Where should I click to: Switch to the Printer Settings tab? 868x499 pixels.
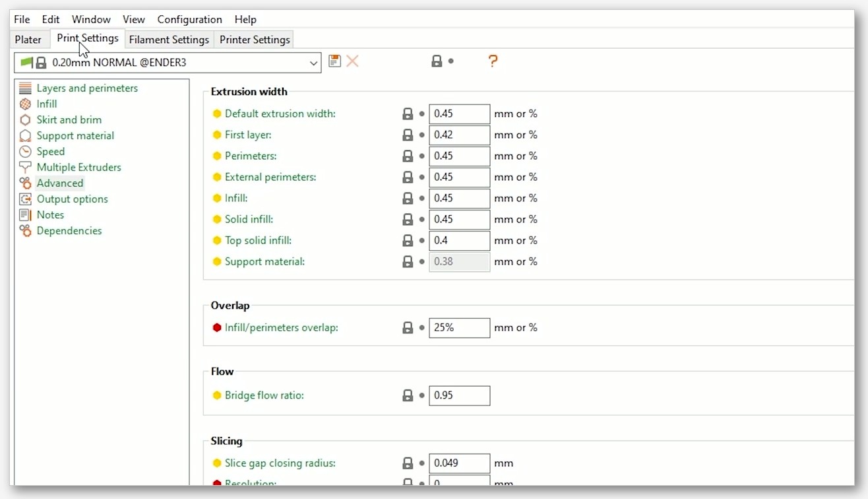click(255, 40)
